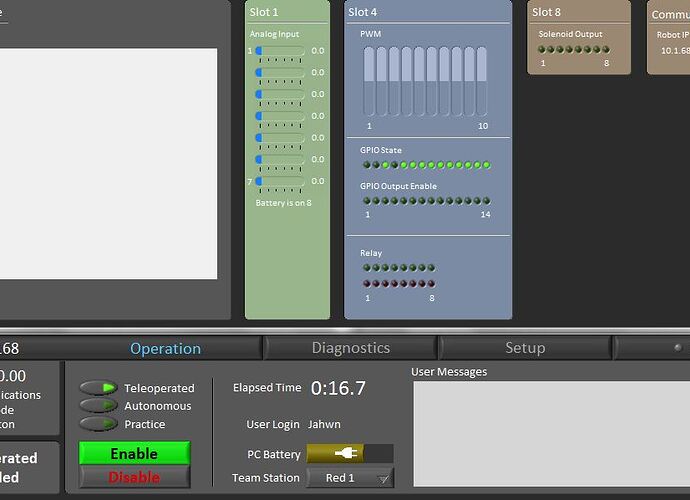Switch to the Operation tab

[x=165, y=349]
